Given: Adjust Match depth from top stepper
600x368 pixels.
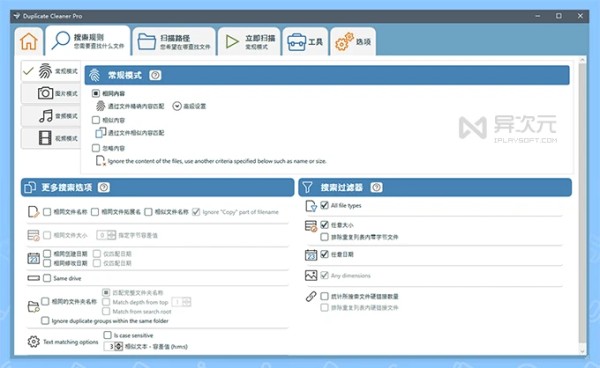Looking at the screenshot, I should pyautogui.click(x=187, y=302).
